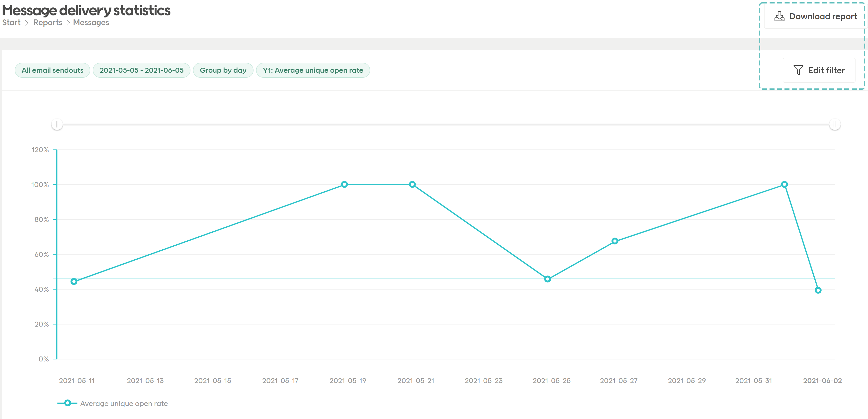
Task: Select the data point on 2021-05-21
Action: (x=412, y=184)
